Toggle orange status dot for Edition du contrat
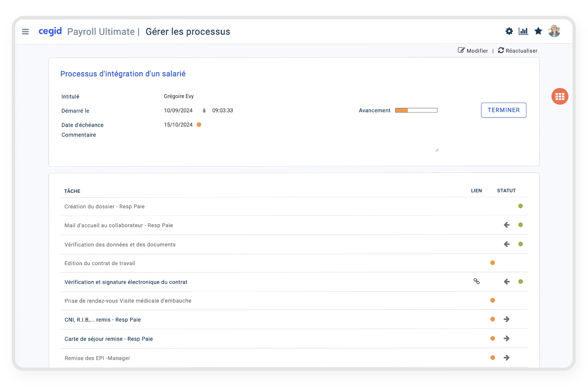 point(492,263)
